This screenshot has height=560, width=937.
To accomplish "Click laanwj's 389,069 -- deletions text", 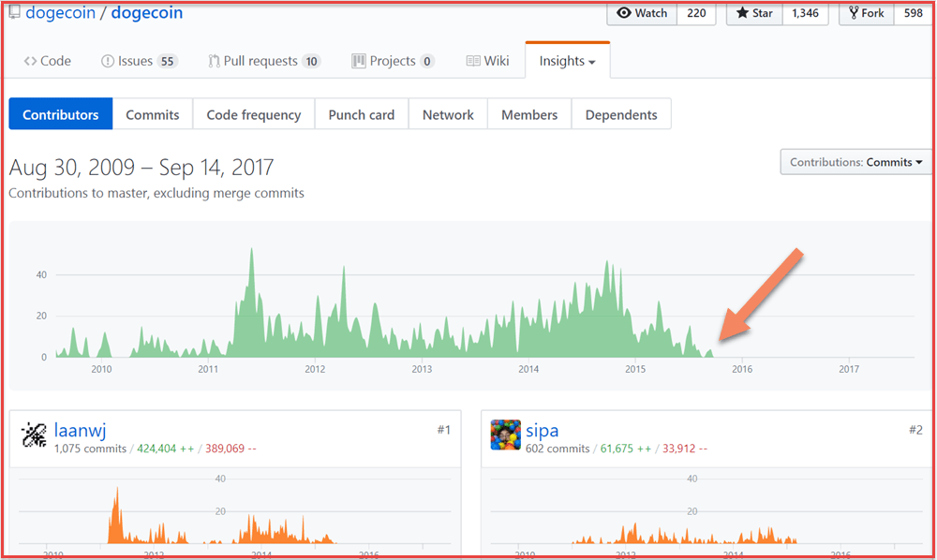I will (x=231, y=449).
